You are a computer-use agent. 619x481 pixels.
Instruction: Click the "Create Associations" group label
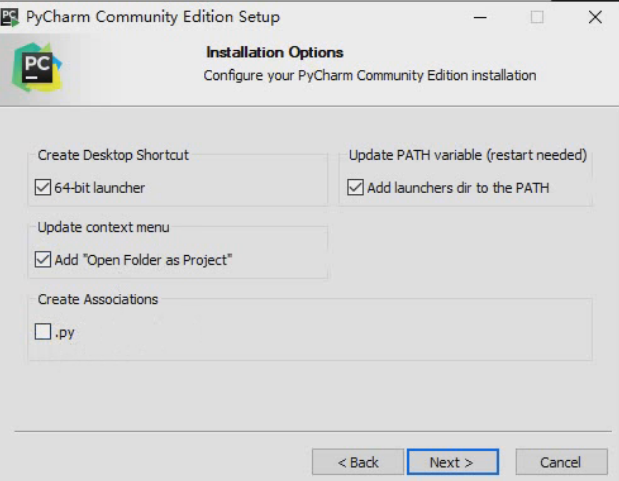pyautogui.click(x=98, y=299)
